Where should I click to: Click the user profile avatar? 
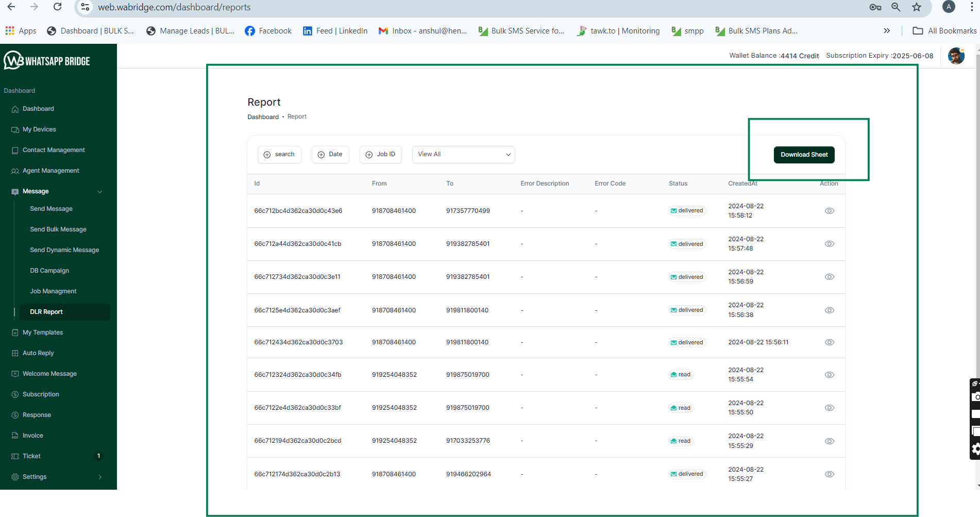point(956,56)
